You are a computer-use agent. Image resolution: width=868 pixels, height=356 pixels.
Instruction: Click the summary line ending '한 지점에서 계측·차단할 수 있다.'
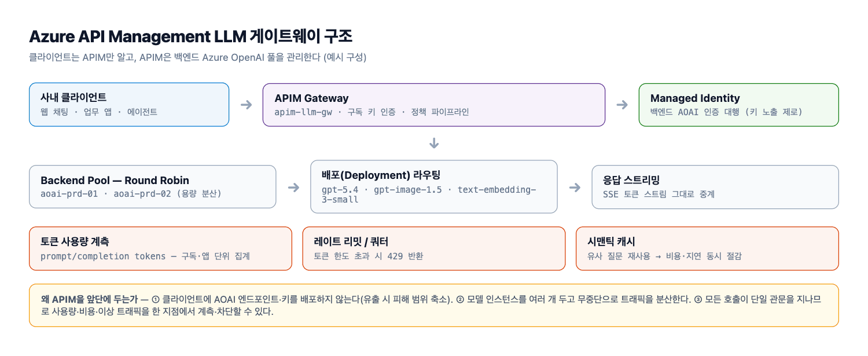[156, 311]
